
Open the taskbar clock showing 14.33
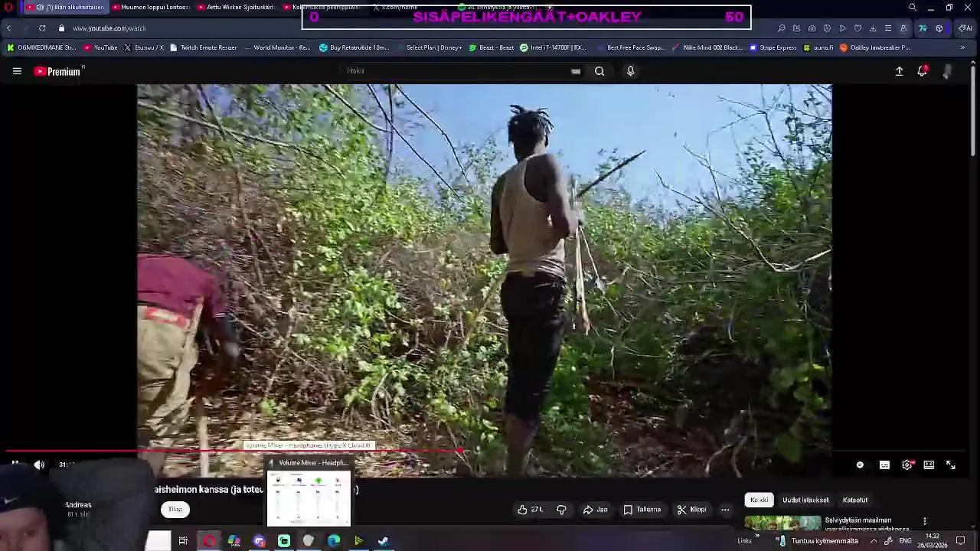click(x=933, y=541)
